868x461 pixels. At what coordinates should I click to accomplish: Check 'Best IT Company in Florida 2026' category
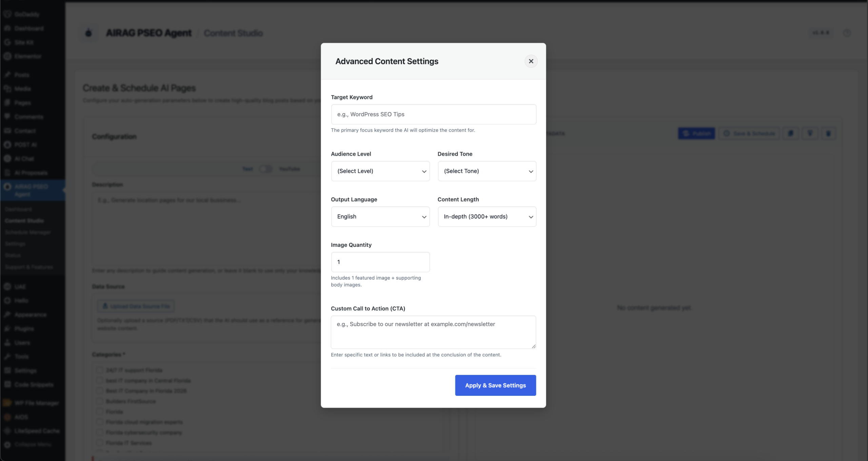coord(99,391)
